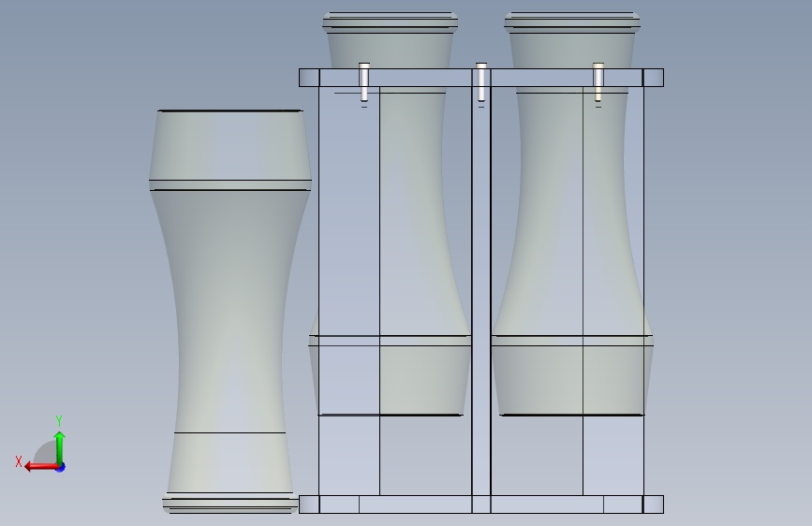Select the standalone baluster outside the frame
The height and width of the screenshot is (526, 812).
pos(230,312)
